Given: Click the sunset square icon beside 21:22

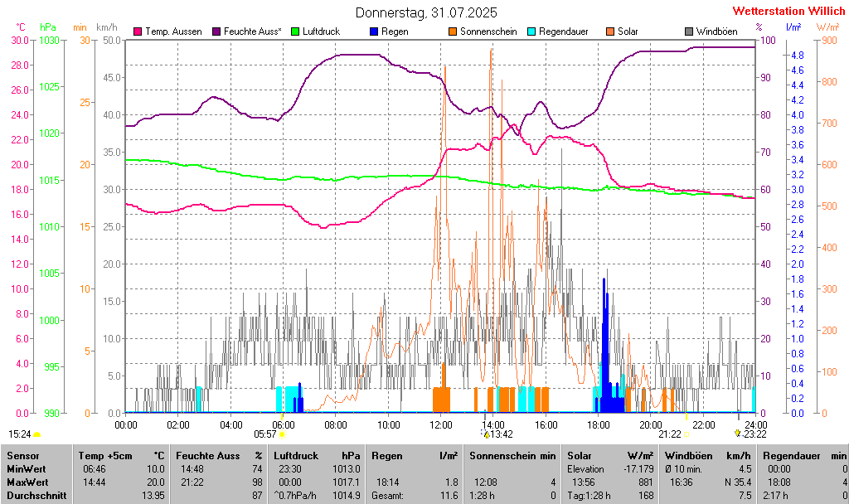Looking at the screenshot, I should [686, 434].
